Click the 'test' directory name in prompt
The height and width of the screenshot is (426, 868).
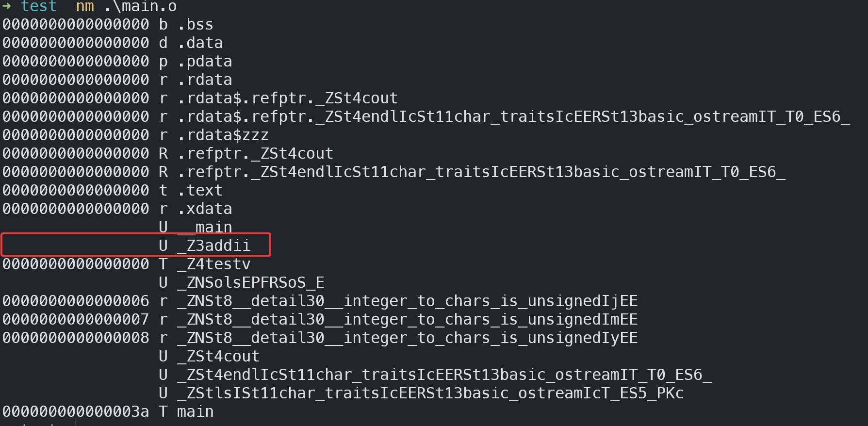pos(39,6)
